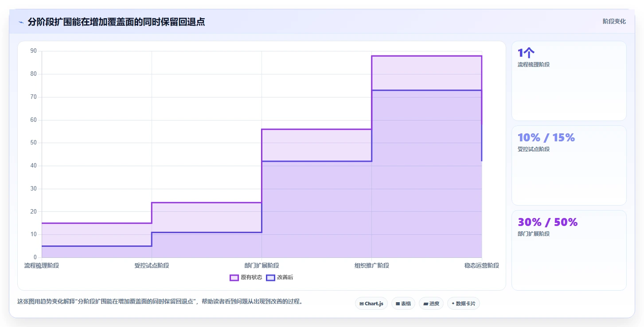644x327 pixels.
Task: Click the 数据卡片 chip icon
Action: click(x=453, y=304)
